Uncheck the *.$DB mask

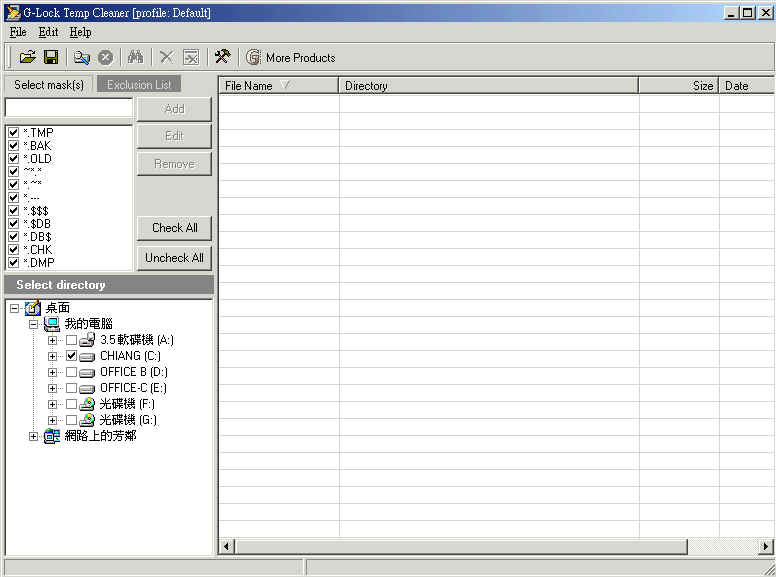[13, 224]
